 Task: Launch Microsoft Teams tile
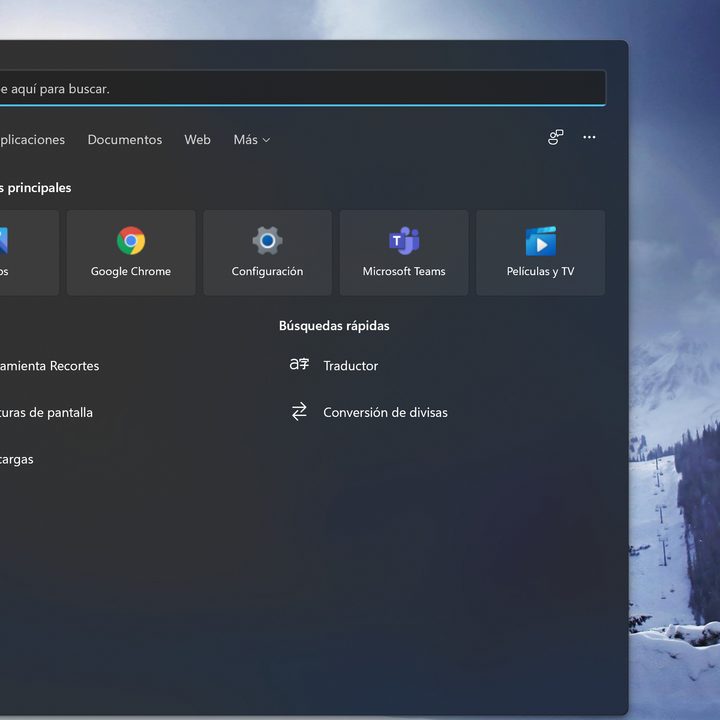(404, 253)
